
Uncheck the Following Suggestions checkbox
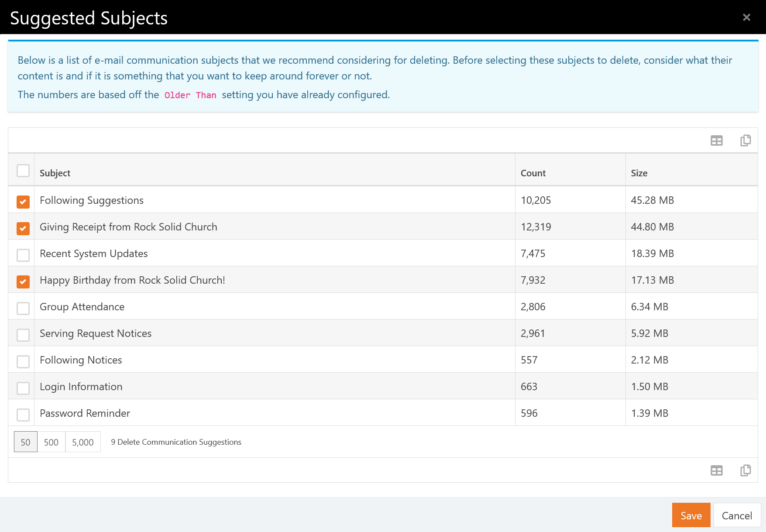click(23, 202)
